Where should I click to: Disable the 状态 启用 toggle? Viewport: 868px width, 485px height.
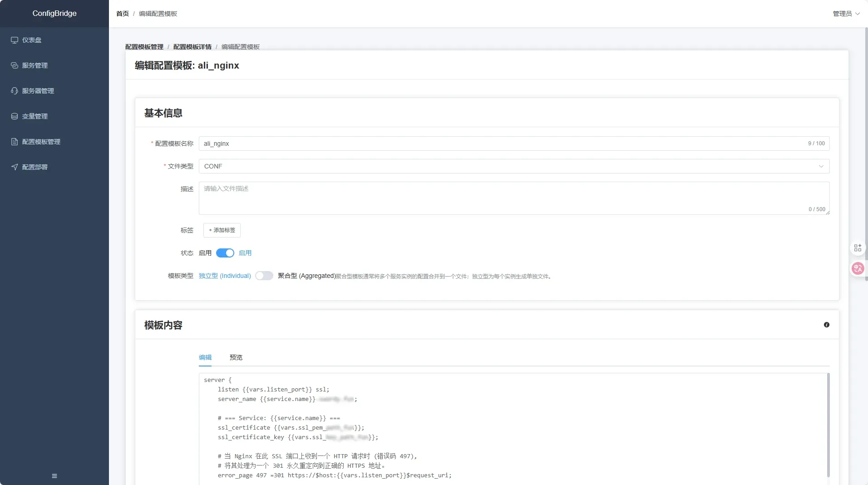click(226, 253)
